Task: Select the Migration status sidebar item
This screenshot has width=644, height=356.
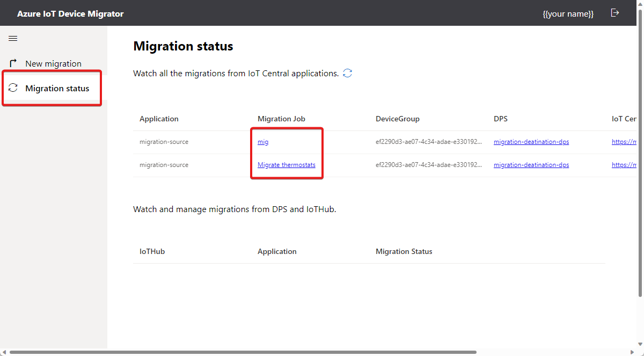Action: [57, 88]
